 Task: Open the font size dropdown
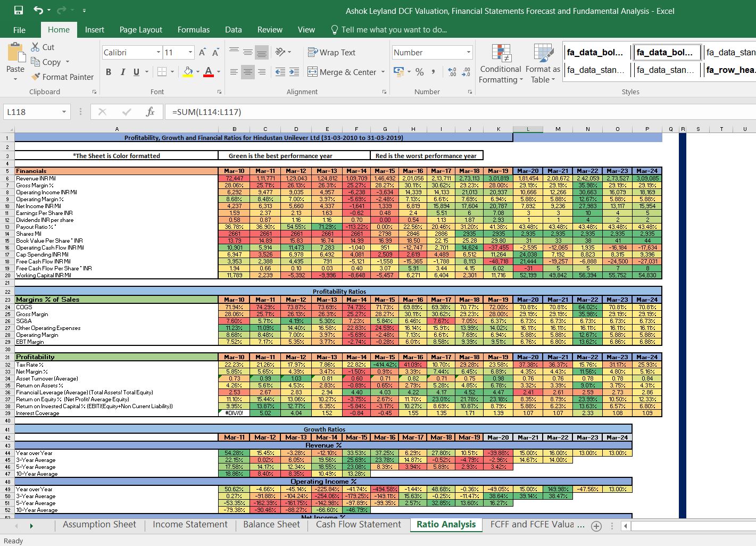(190, 52)
